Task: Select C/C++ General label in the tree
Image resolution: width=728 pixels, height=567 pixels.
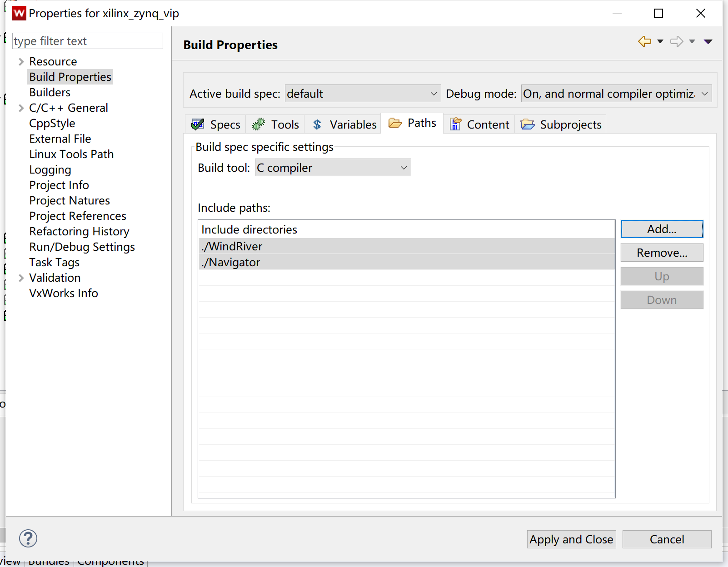Action: [69, 108]
